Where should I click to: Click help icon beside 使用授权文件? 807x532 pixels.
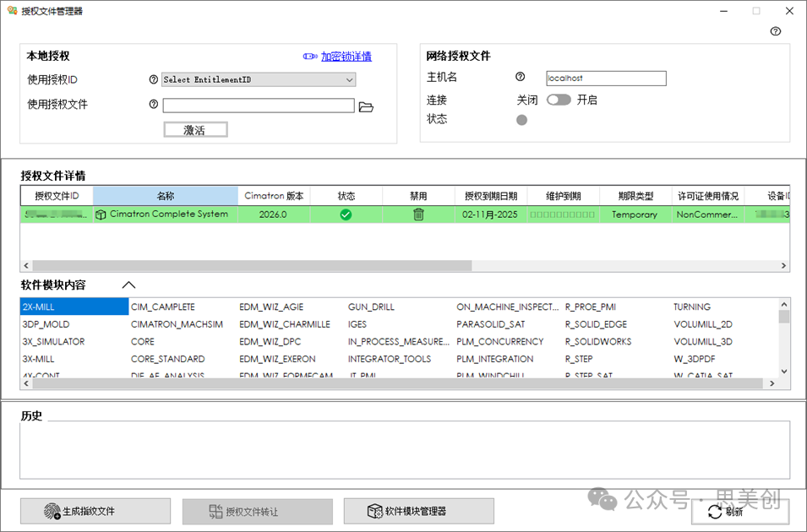click(x=153, y=104)
